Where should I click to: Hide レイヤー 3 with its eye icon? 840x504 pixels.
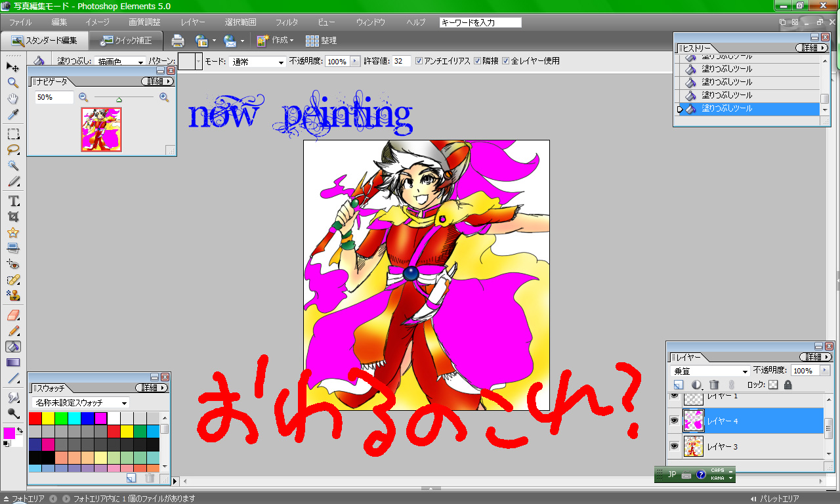click(674, 446)
